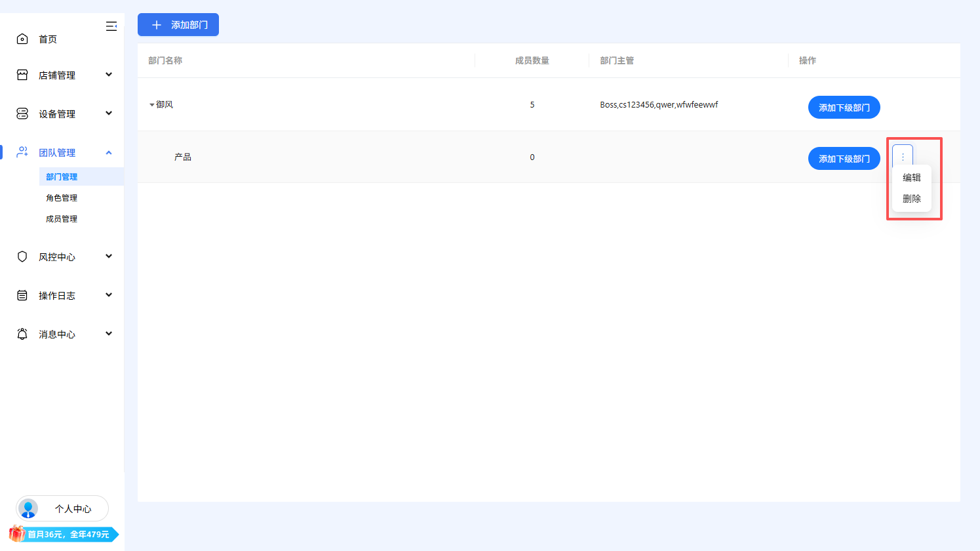The height and width of the screenshot is (551, 980).
Task: Select the 团队管理 team management icon
Action: pyautogui.click(x=22, y=152)
